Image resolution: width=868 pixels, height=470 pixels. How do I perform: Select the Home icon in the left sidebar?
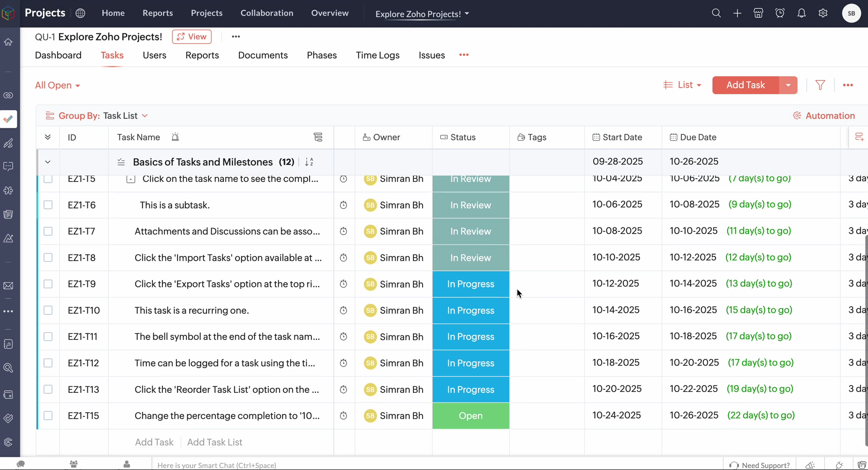[x=8, y=42]
